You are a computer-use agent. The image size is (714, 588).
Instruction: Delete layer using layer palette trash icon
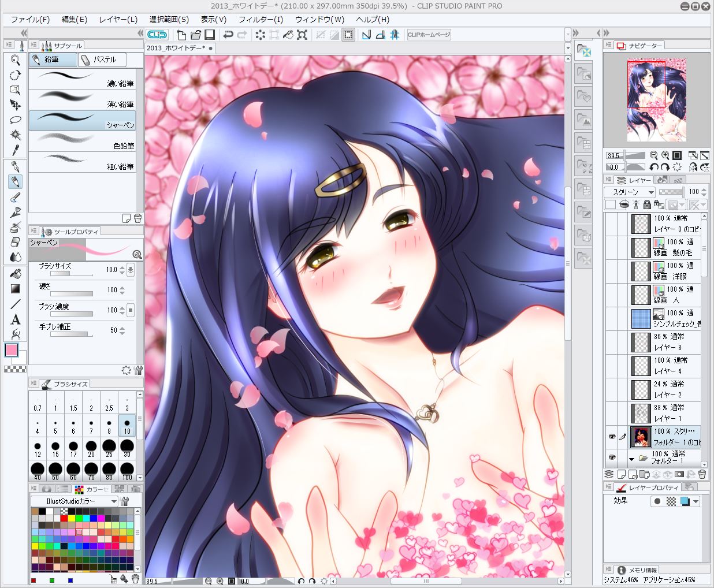(x=702, y=474)
